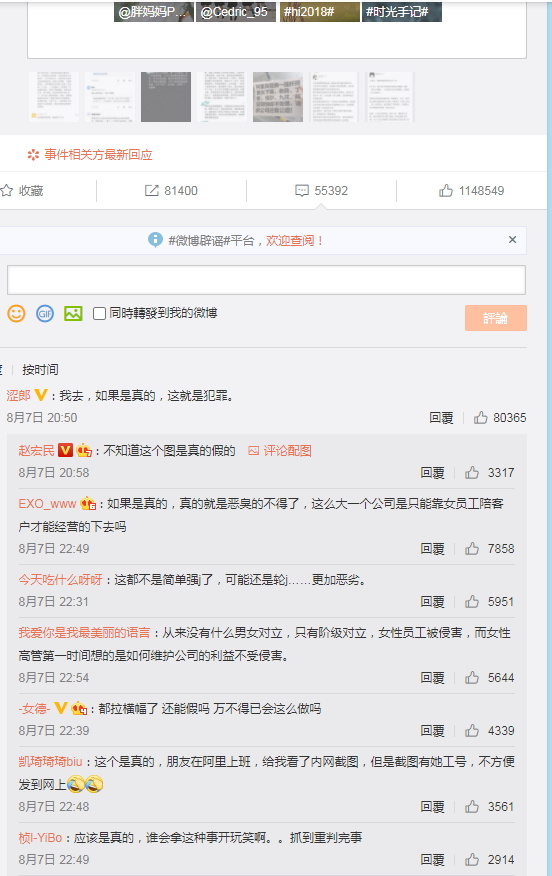This screenshot has height=876, width=552.
Task: Add post to favorites with 收藏
Action: (x=22, y=191)
